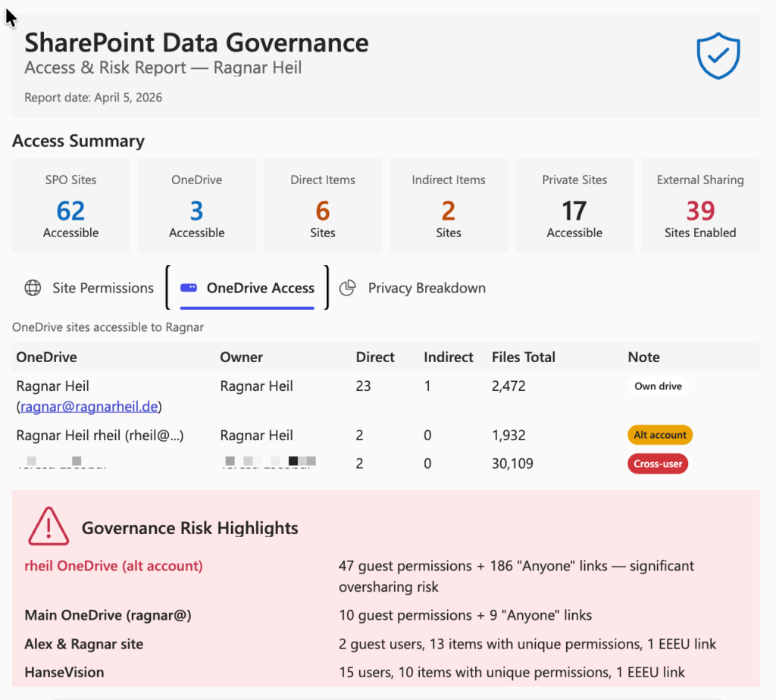Image resolution: width=776 pixels, height=700 pixels.
Task: Click the drive icon on OneDrive Access tab
Action: tap(189, 288)
